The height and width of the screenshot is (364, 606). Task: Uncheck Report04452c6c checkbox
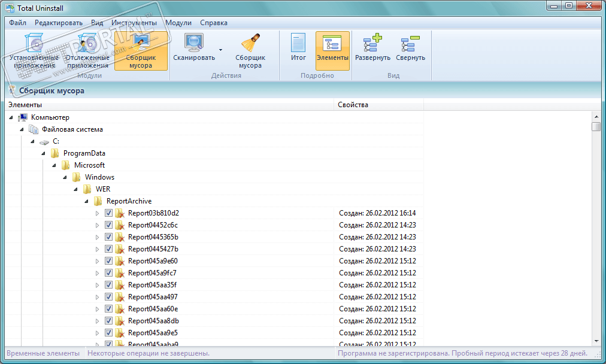pyautogui.click(x=108, y=225)
